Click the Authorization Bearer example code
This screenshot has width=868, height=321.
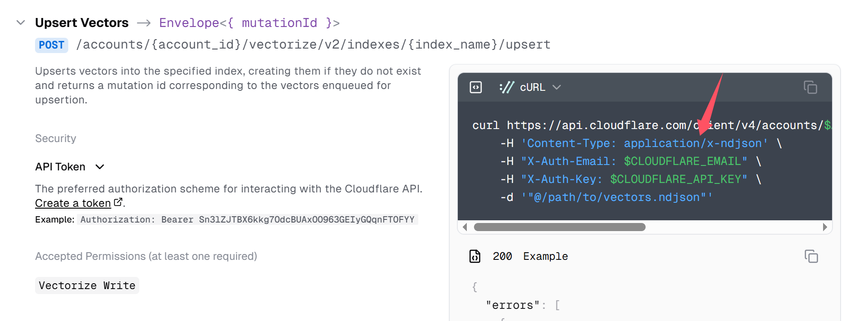pyautogui.click(x=247, y=219)
